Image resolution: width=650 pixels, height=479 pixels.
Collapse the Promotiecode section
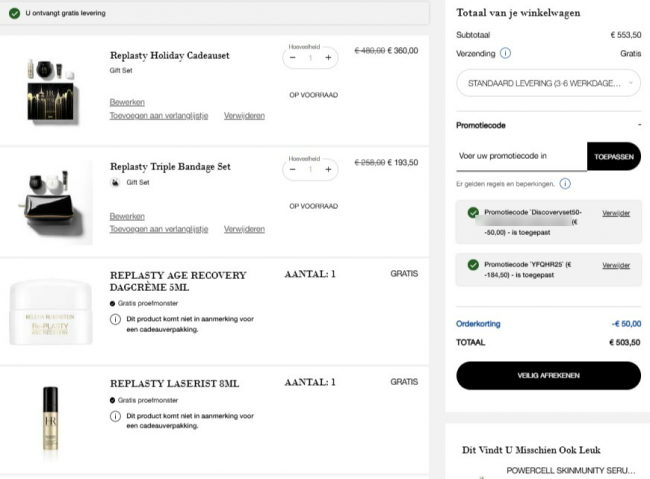(639, 125)
